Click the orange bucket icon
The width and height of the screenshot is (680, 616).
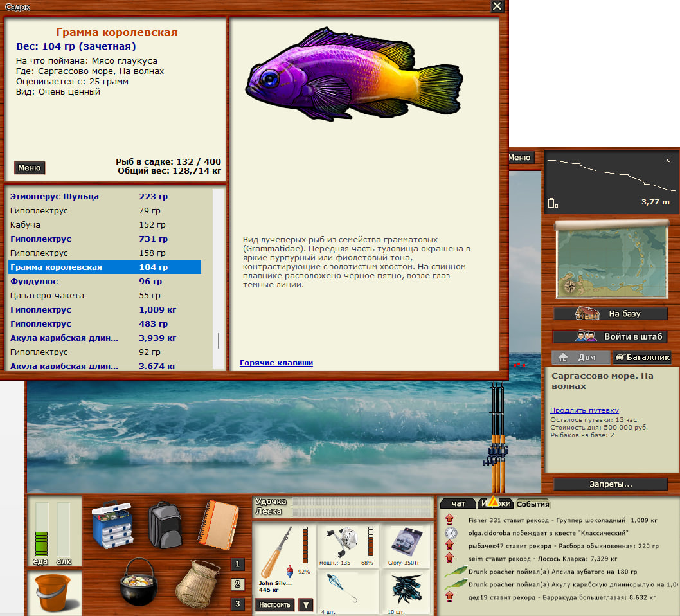coord(54,592)
